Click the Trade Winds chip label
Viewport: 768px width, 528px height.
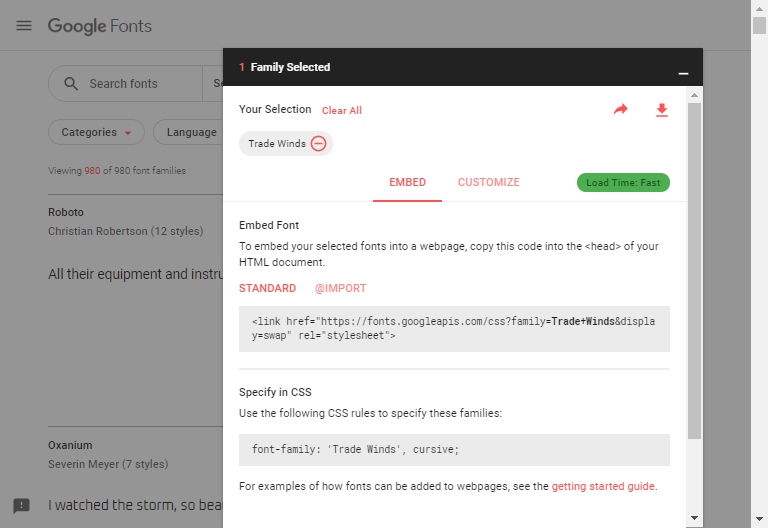[277, 144]
